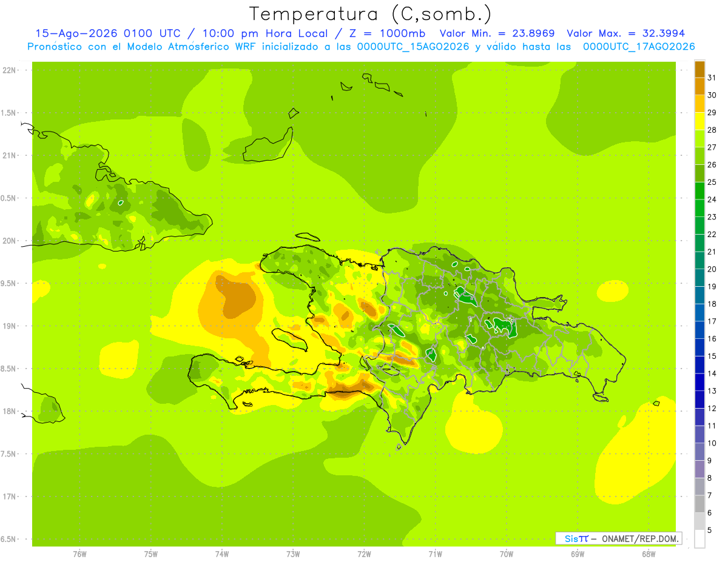Screen dimensions: 728x562
Task: Select the legend color band between 20 and 21
Action: [699, 260]
